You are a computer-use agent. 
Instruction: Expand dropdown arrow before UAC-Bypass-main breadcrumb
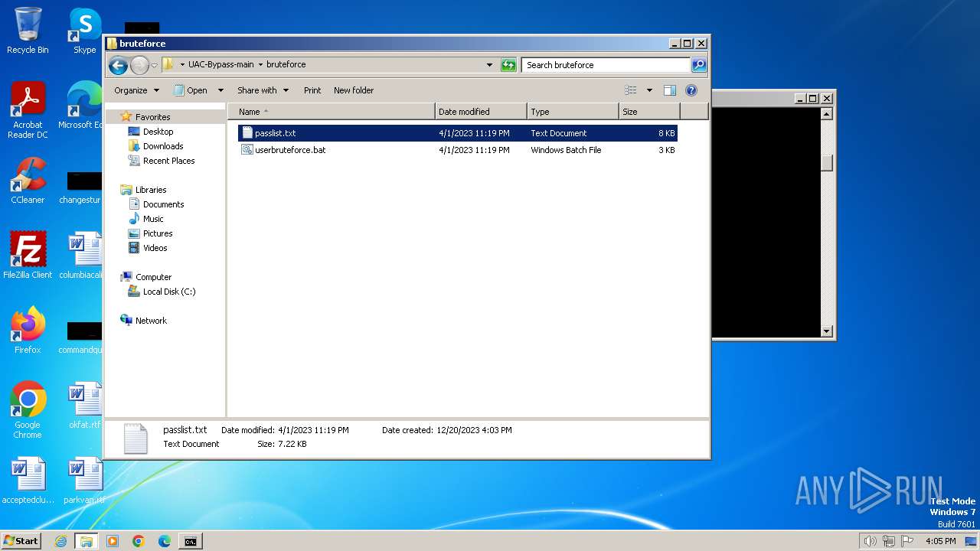pos(181,65)
